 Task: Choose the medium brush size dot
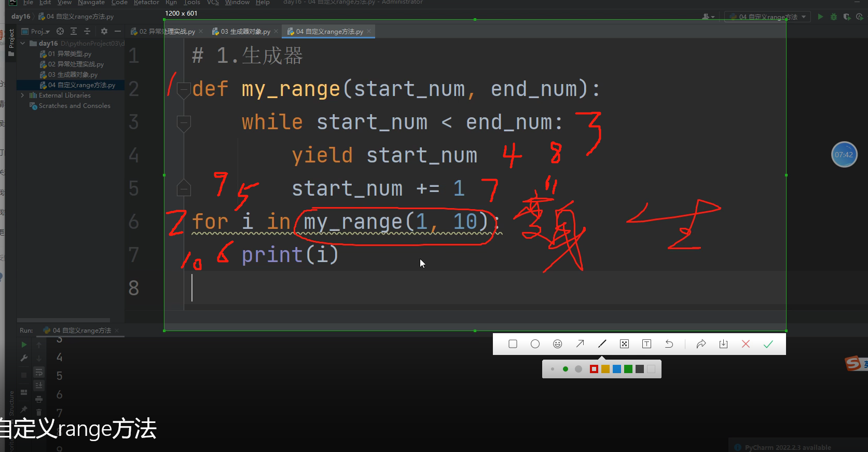coord(566,369)
